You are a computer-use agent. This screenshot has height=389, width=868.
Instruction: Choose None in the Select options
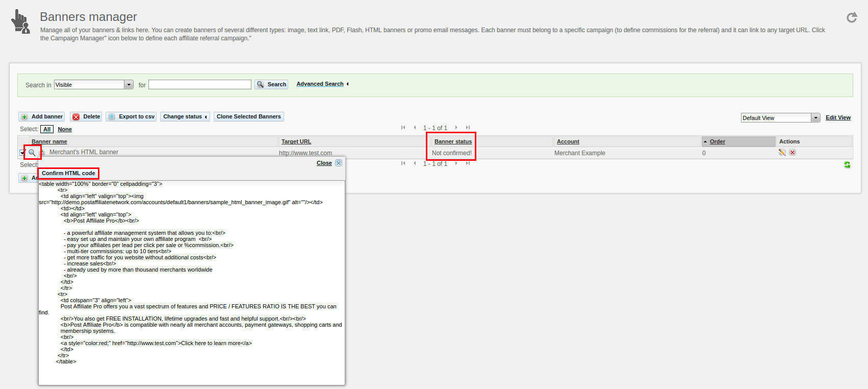[65, 130]
